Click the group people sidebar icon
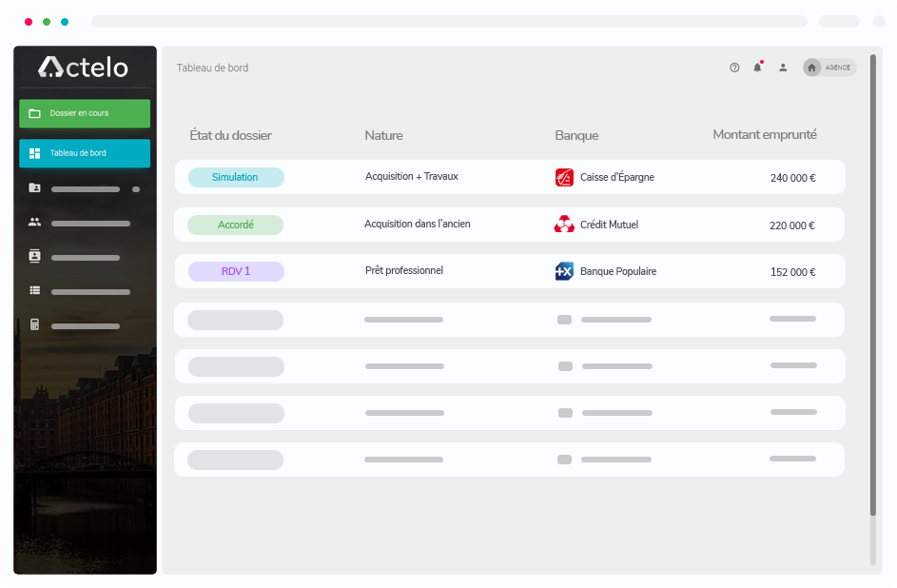 pos(35,222)
